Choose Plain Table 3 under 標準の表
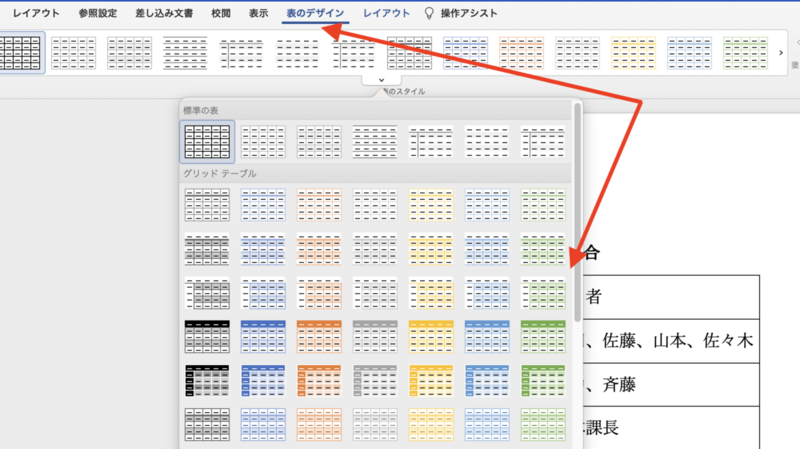The width and height of the screenshot is (800, 449). 431,142
